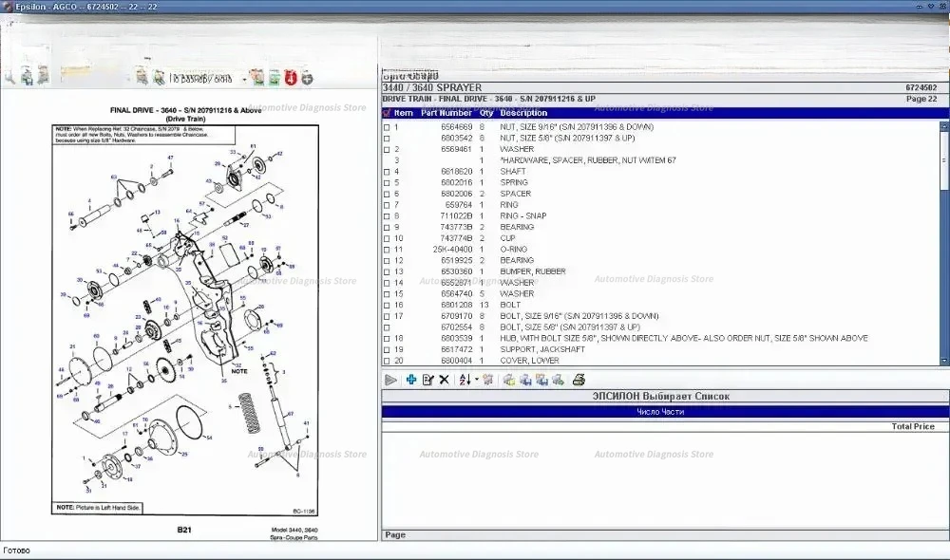This screenshot has width=950, height=560.
Task: Select the 659764 RING row
Action: [x=660, y=205]
